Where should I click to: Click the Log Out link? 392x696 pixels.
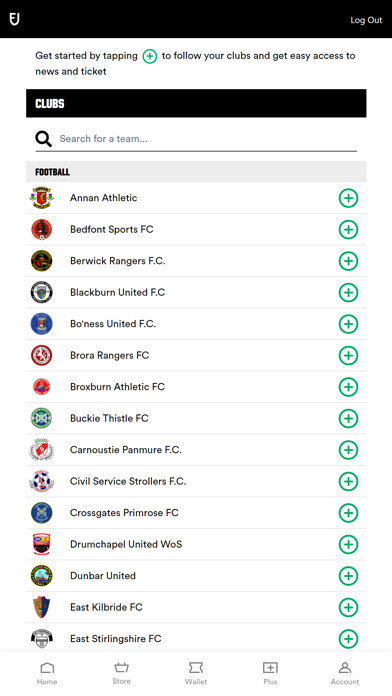366,20
